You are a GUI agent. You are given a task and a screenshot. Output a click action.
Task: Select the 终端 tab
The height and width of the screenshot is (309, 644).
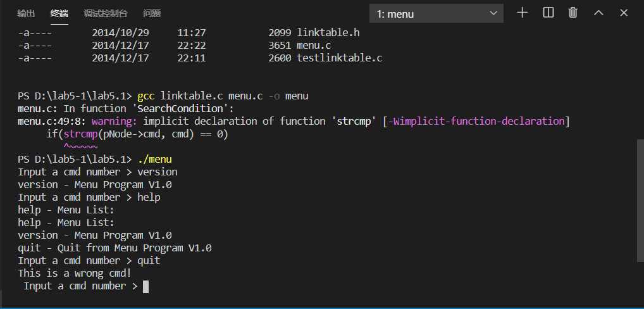pos(59,13)
